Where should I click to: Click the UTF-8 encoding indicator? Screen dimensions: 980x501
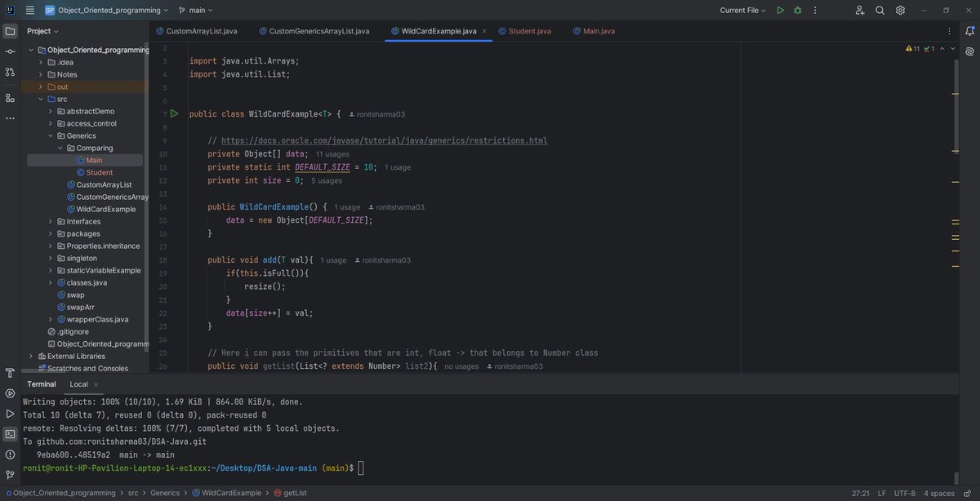(904, 493)
